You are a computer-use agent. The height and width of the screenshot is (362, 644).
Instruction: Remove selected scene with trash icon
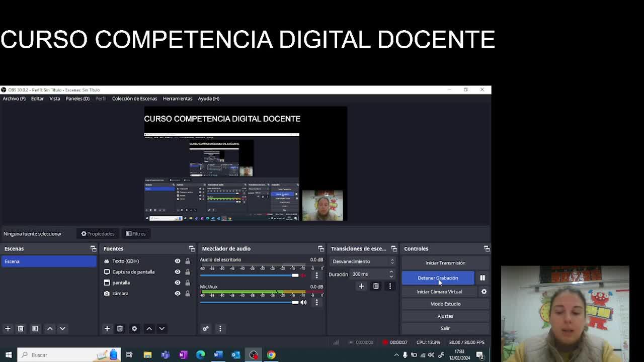click(x=21, y=328)
